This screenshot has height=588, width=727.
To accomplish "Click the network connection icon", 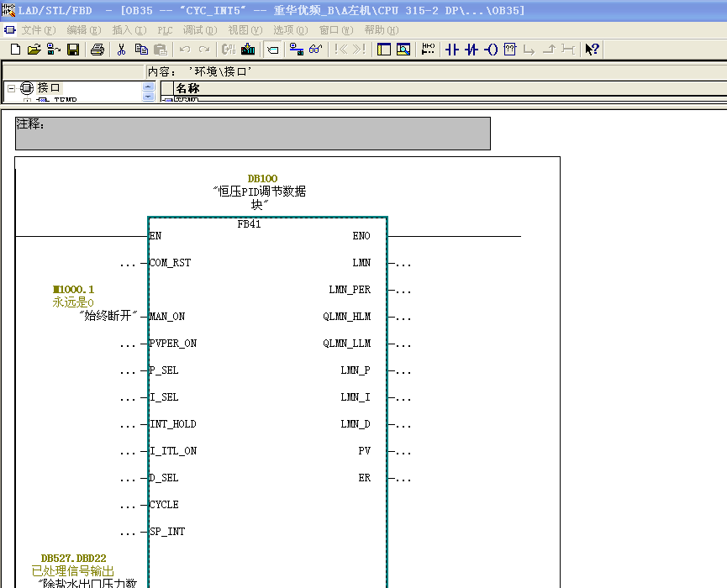I will pyautogui.click(x=297, y=49).
